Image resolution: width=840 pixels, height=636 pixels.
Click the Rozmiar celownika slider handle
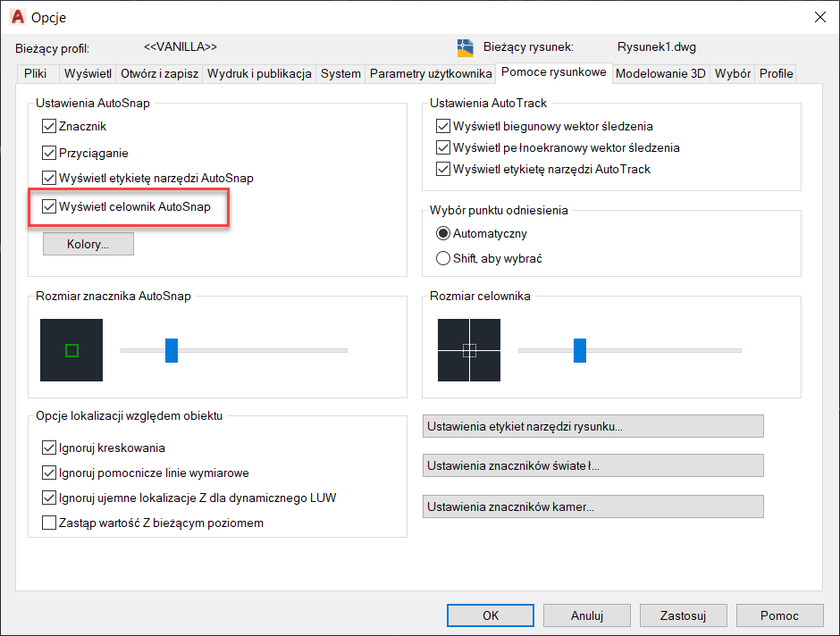pyautogui.click(x=580, y=350)
